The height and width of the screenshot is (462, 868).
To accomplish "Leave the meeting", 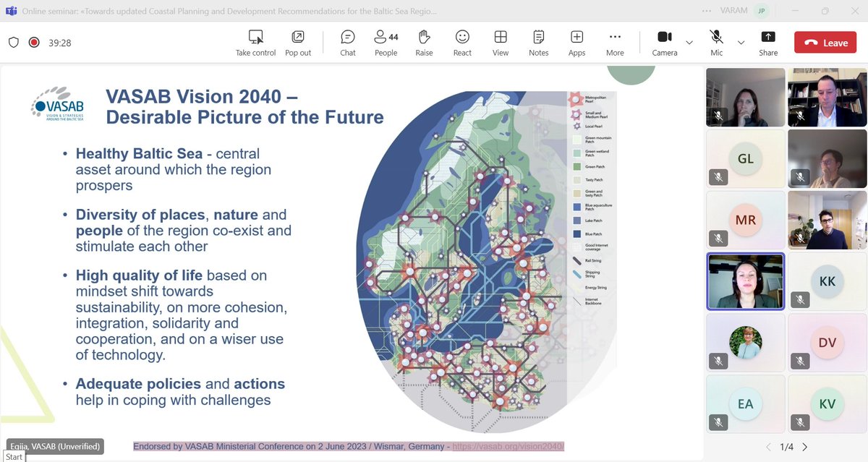I will point(825,43).
